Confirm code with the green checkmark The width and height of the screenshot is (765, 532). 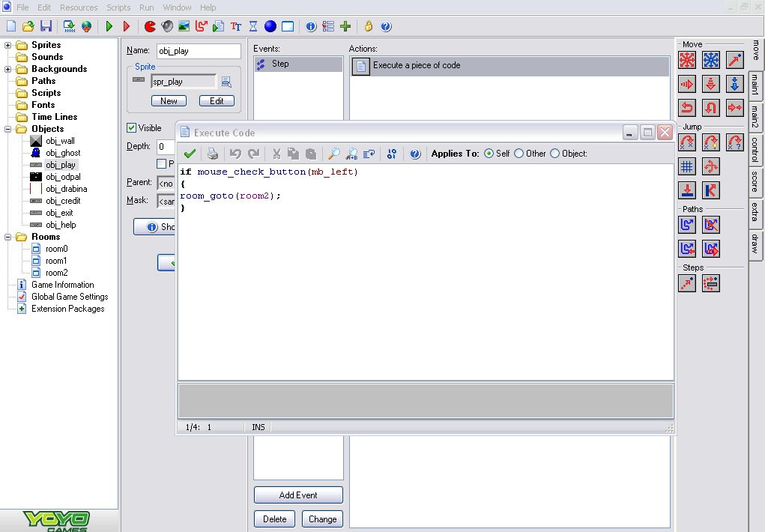tap(190, 154)
